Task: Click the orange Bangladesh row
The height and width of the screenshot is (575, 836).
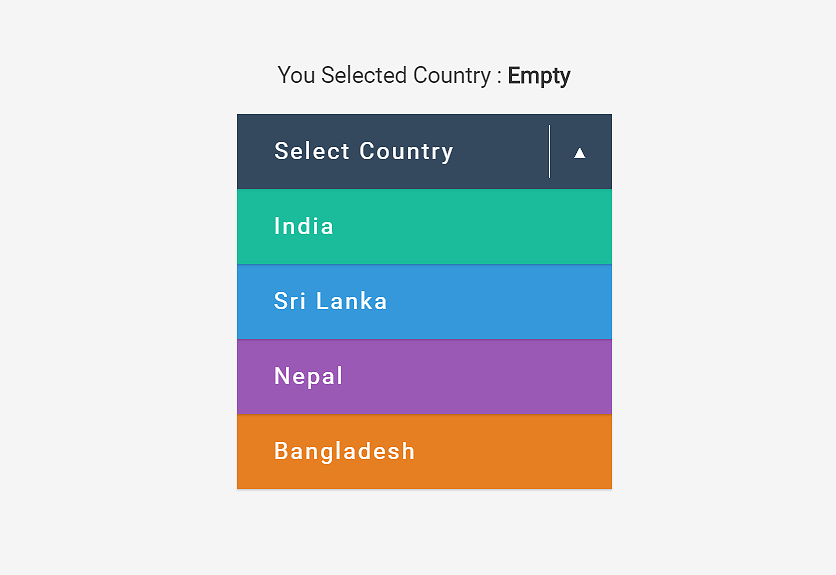Action: tap(424, 452)
